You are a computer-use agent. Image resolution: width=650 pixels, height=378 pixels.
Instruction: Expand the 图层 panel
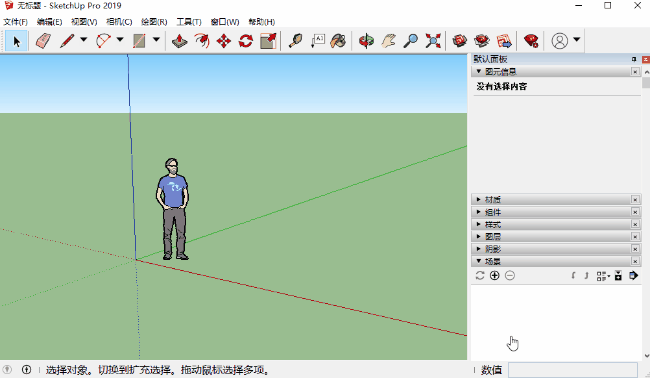pyautogui.click(x=479, y=236)
